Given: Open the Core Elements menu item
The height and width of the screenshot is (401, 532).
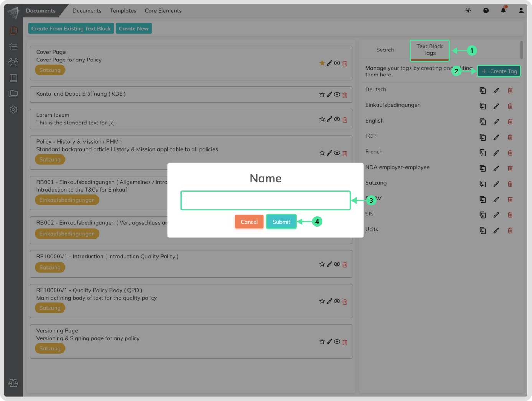Looking at the screenshot, I should [x=163, y=11].
